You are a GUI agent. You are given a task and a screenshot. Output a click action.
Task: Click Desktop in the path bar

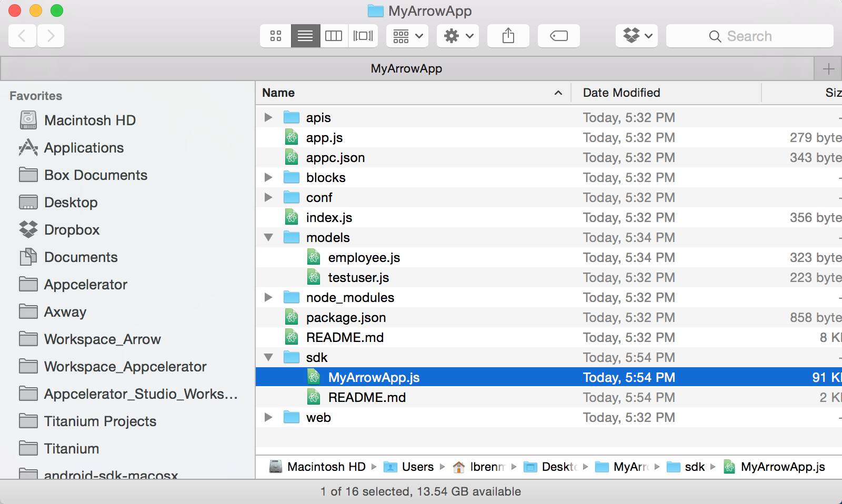click(x=551, y=467)
